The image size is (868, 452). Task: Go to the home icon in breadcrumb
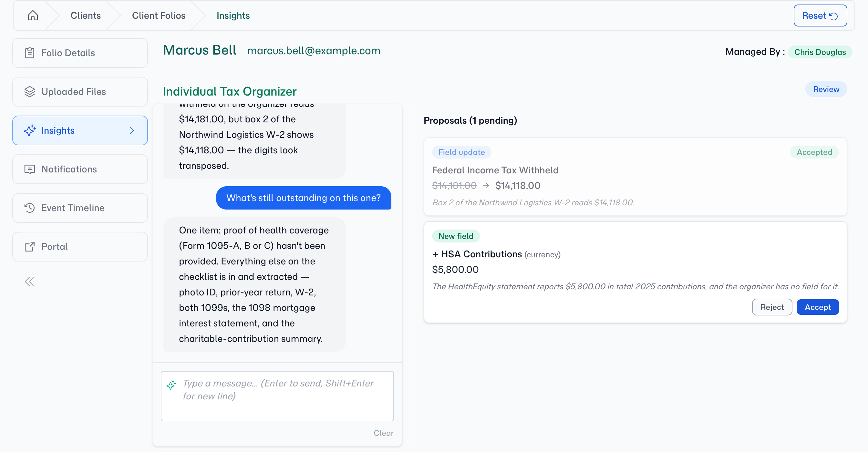click(33, 15)
